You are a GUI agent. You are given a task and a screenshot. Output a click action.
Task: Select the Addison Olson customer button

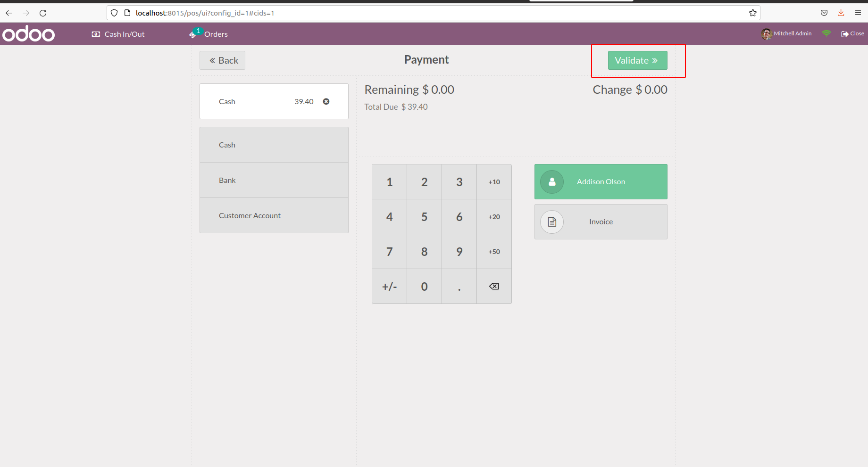point(601,182)
